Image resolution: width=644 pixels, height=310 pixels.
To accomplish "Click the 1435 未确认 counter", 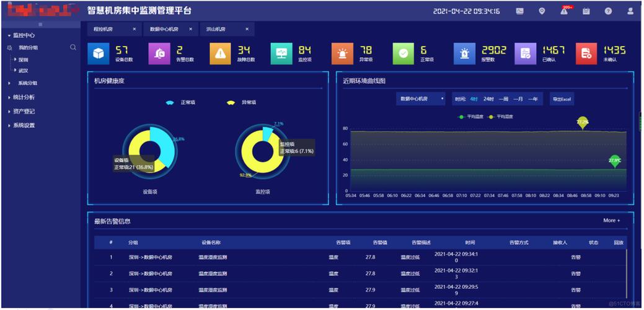I will (x=614, y=50).
